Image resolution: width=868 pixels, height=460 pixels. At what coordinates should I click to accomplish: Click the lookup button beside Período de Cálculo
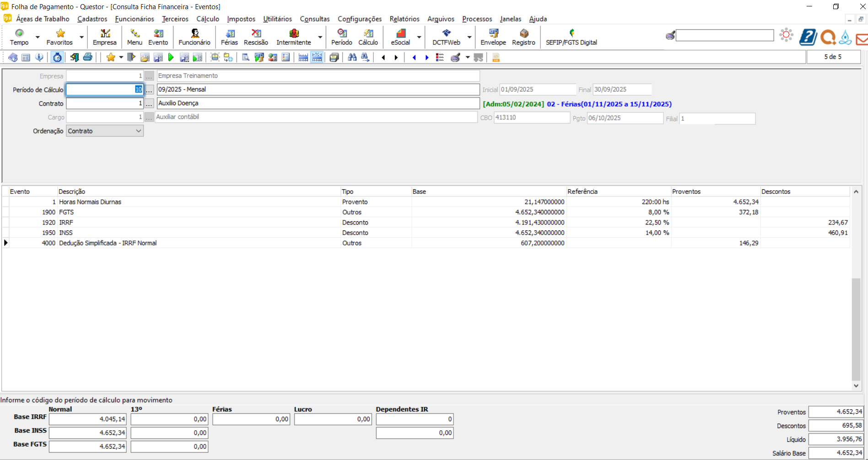(x=149, y=90)
